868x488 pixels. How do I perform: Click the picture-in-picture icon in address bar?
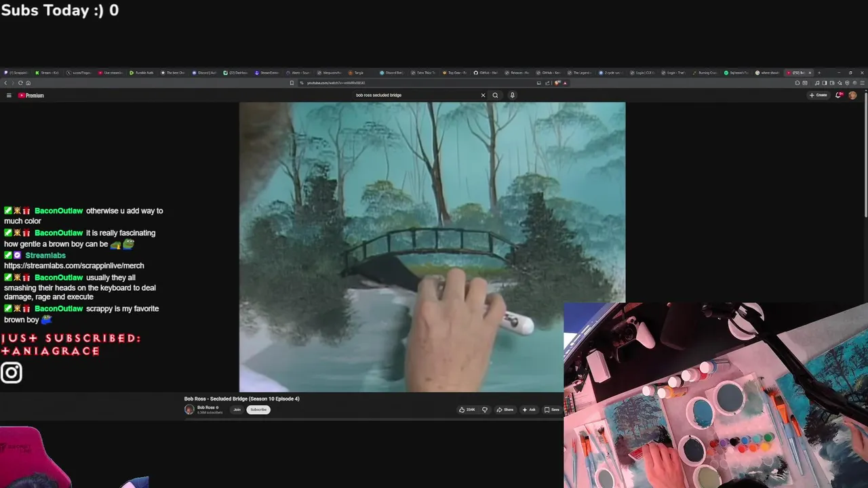539,83
